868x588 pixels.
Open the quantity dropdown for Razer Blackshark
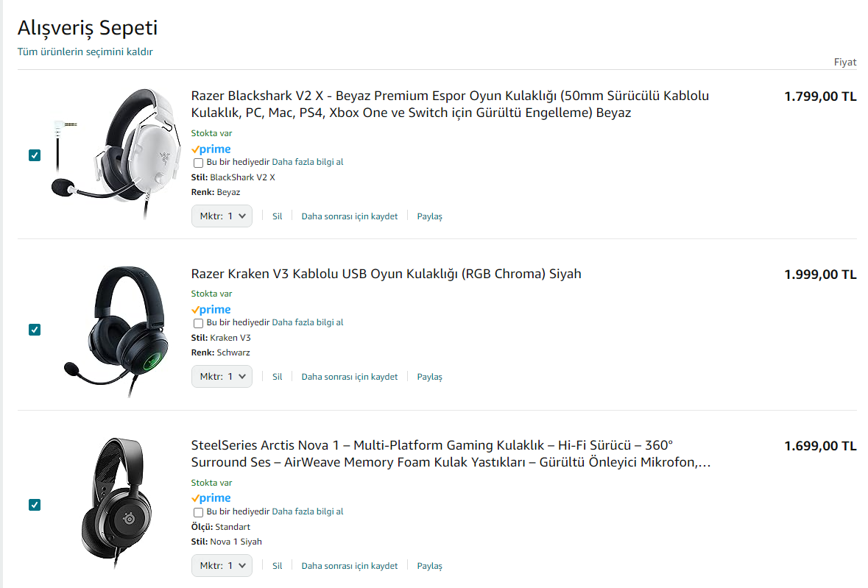222,216
